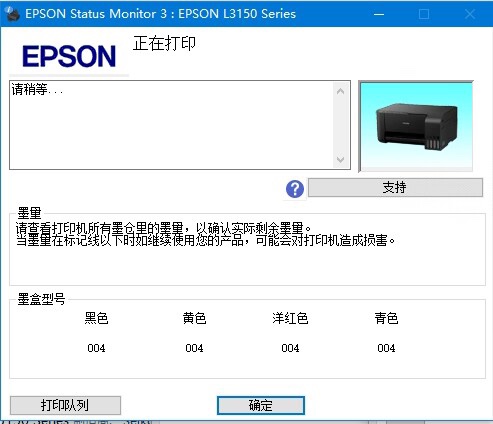The height and width of the screenshot is (424, 493).
Task: Close the EPSON Status Monitor window
Action: pos(470,14)
